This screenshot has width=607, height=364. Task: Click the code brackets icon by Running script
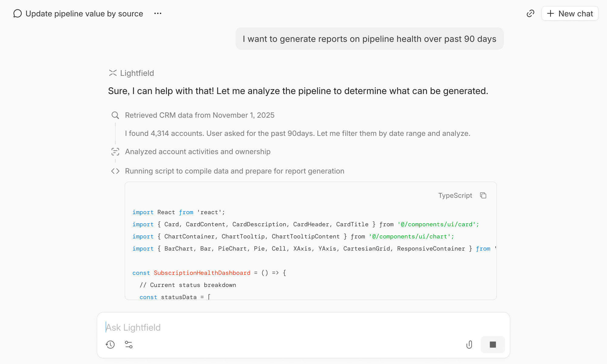[x=115, y=171]
